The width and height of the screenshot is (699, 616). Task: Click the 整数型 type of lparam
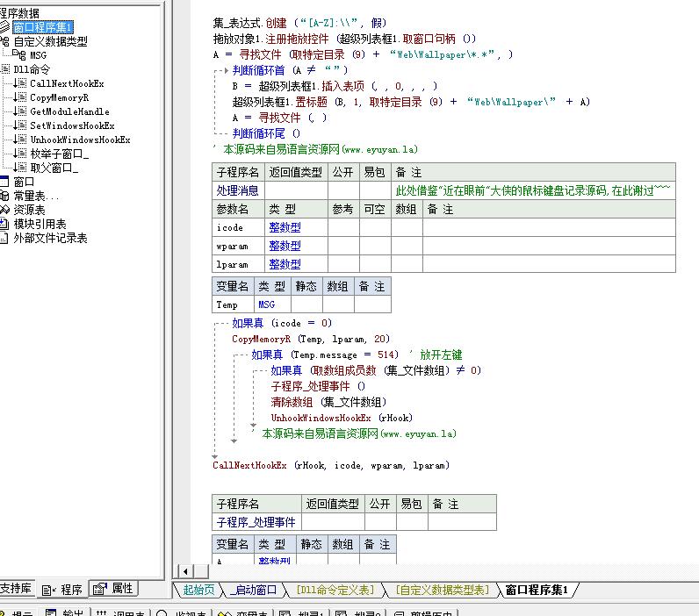tap(285, 264)
